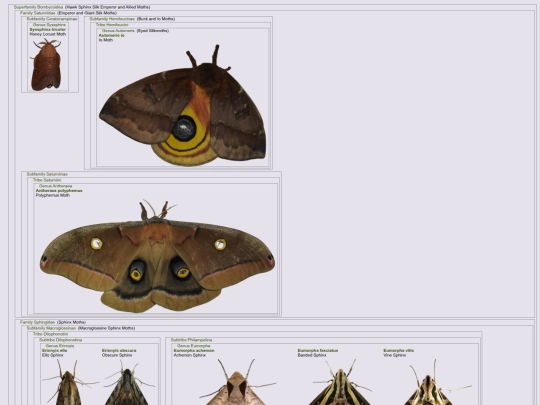Screen dimensions: 540x405
Task: Open the Tribe Dilophonotini link
Action: (x=50, y=334)
